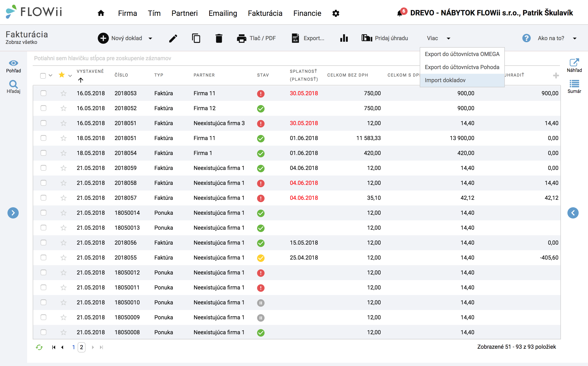Image resolution: width=588 pixels, height=366 pixels.
Task: Check the row for invoice 2018059
Action: tap(43, 168)
